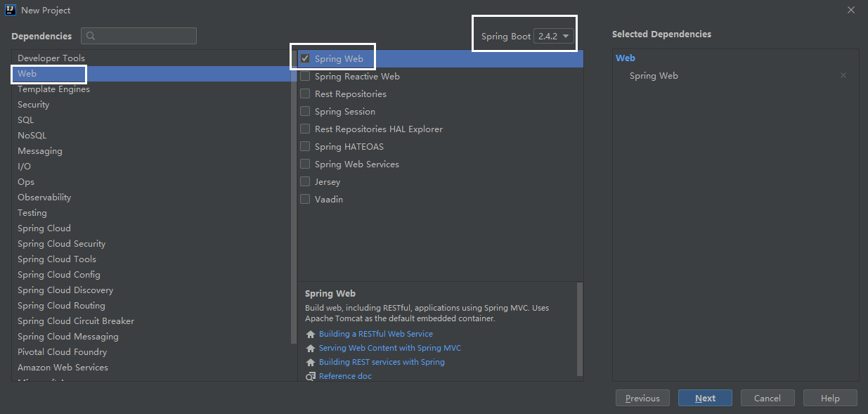Tick the Vaadin checkbox
This screenshot has width=868, height=414.
point(305,200)
